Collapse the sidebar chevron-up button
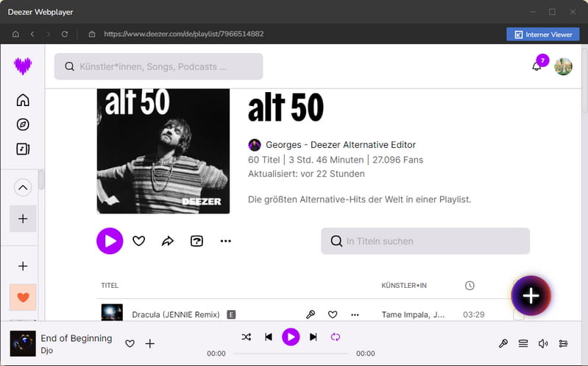This screenshot has width=588, height=366. 23,188
